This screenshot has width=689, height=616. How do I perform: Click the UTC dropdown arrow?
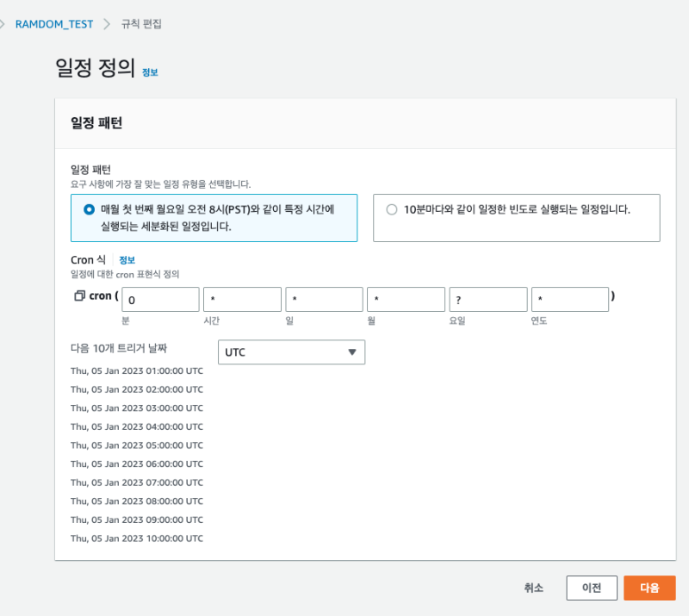(351, 352)
